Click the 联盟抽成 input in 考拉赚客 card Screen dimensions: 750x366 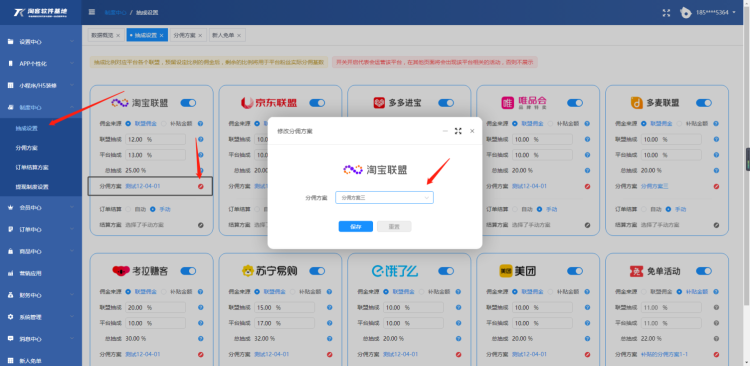(x=155, y=308)
